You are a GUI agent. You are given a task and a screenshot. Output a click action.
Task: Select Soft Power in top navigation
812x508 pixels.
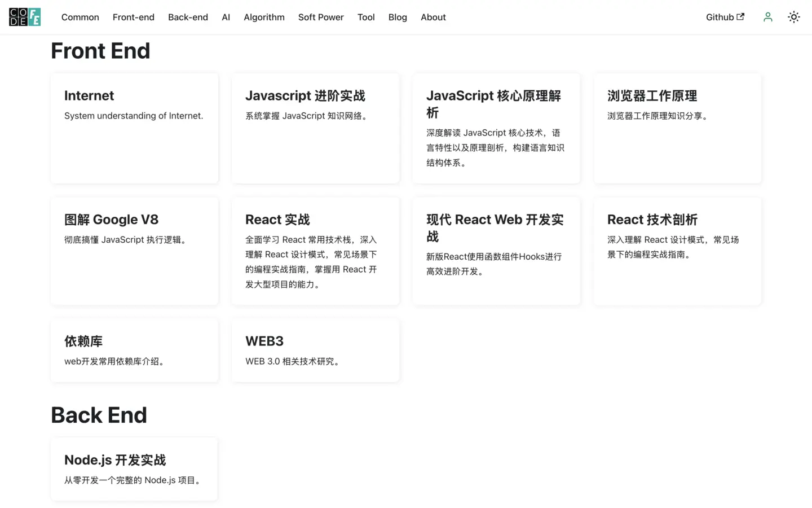tap(320, 17)
